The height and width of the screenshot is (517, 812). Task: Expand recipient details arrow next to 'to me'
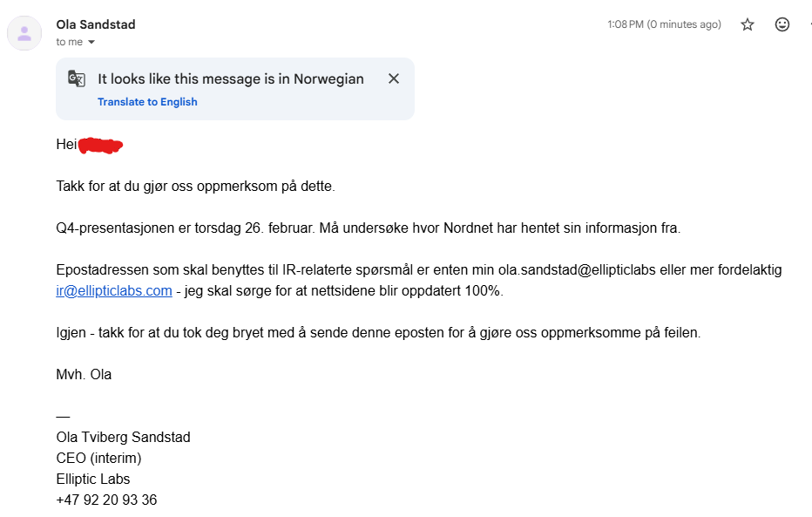pyautogui.click(x=91, y=42)
